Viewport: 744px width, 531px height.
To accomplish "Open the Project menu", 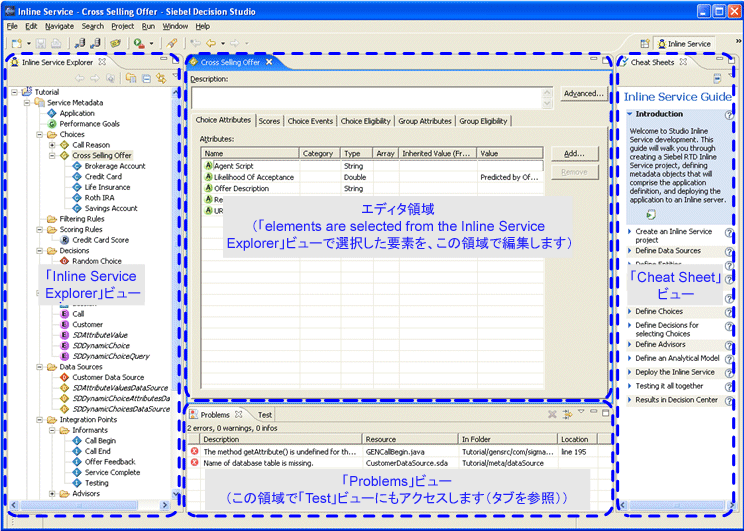I will [x=122, y=26].
